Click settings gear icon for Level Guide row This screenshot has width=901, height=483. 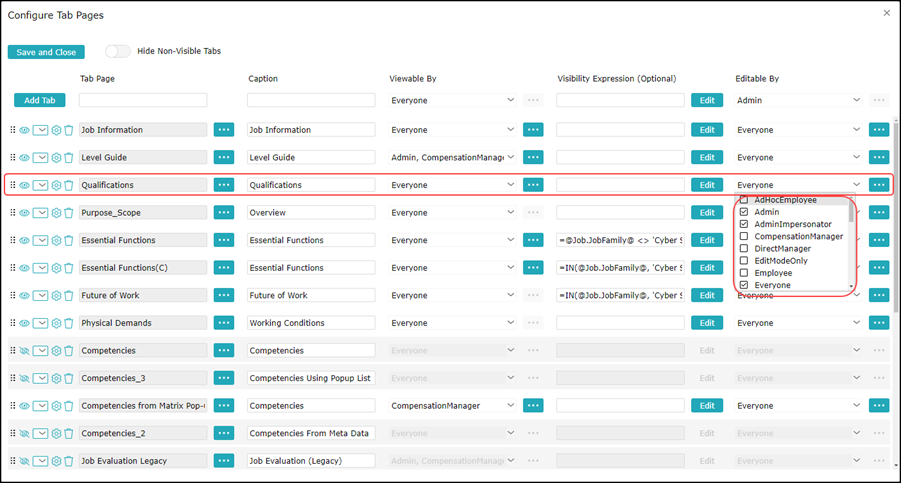[57, 158]
